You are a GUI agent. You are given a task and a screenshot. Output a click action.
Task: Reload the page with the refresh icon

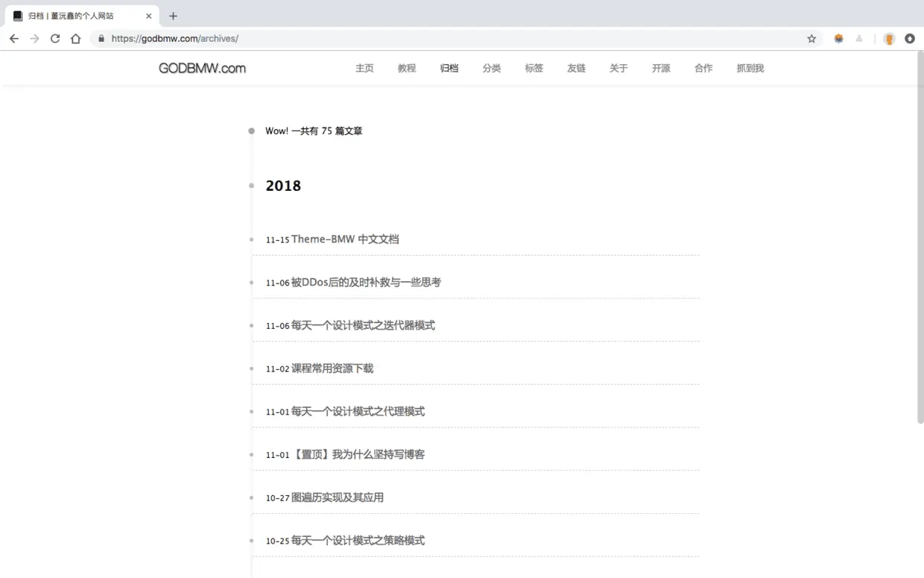pos(55,39)
